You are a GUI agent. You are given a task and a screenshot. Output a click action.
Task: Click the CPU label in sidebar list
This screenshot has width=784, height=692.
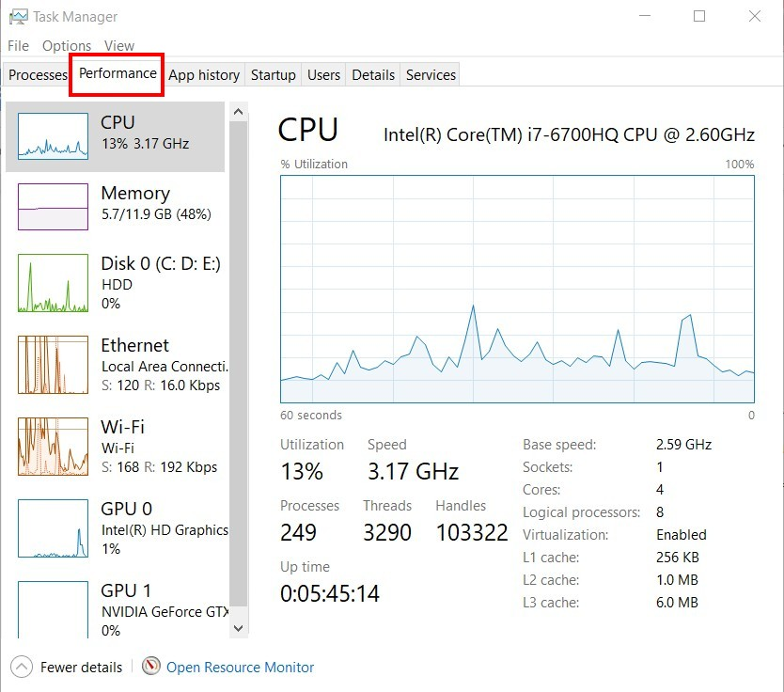pos(118,122)
